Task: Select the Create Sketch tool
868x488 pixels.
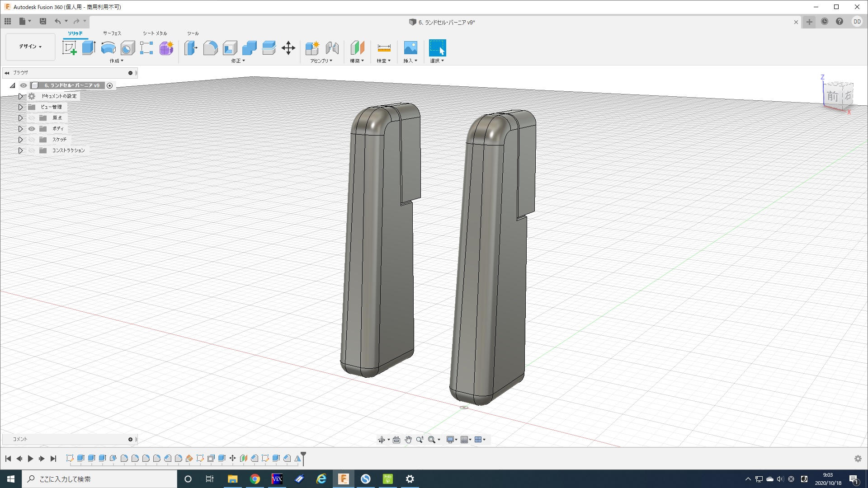Action: (x=69, y=47)
